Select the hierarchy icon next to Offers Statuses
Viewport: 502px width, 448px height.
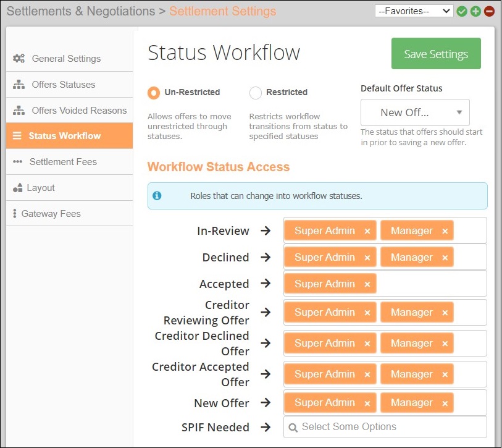click(x=19, y=85)
